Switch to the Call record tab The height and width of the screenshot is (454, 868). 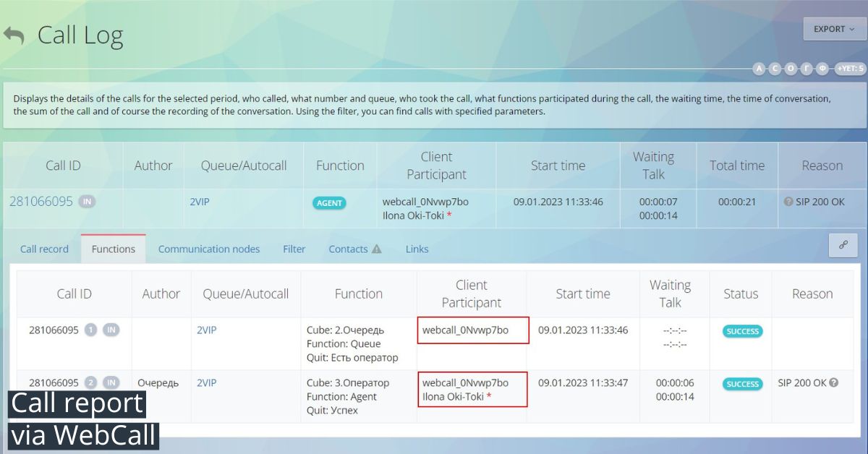[x=44, y=249]
